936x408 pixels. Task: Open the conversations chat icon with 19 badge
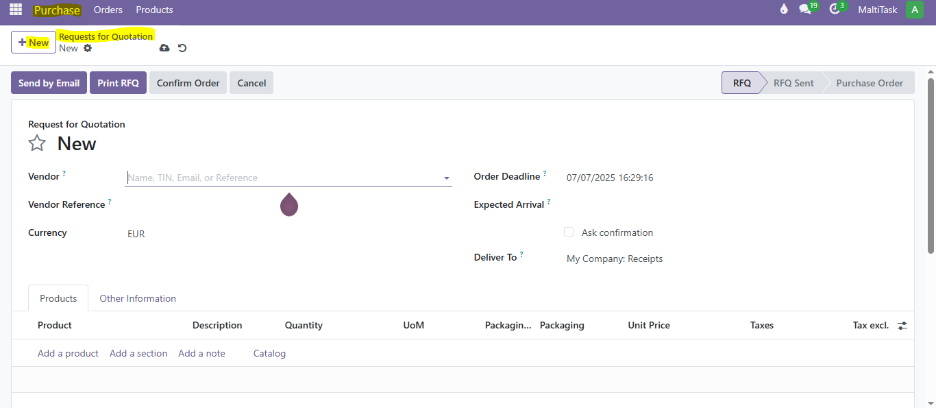click(x=805, y=10)
